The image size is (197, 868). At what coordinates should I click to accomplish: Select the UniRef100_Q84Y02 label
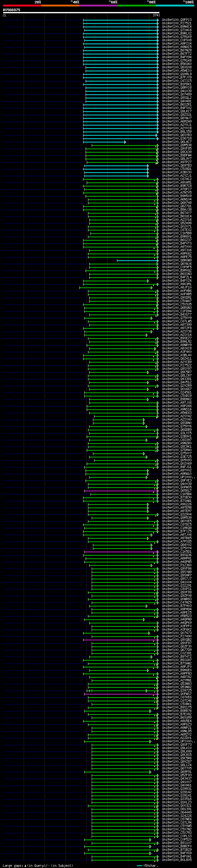click(x=176, y=545)
